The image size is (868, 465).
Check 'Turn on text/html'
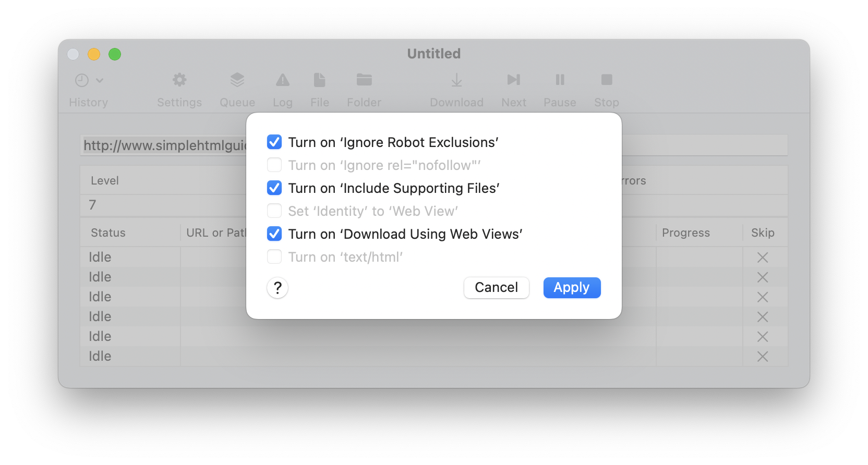[x=274, y=256]
